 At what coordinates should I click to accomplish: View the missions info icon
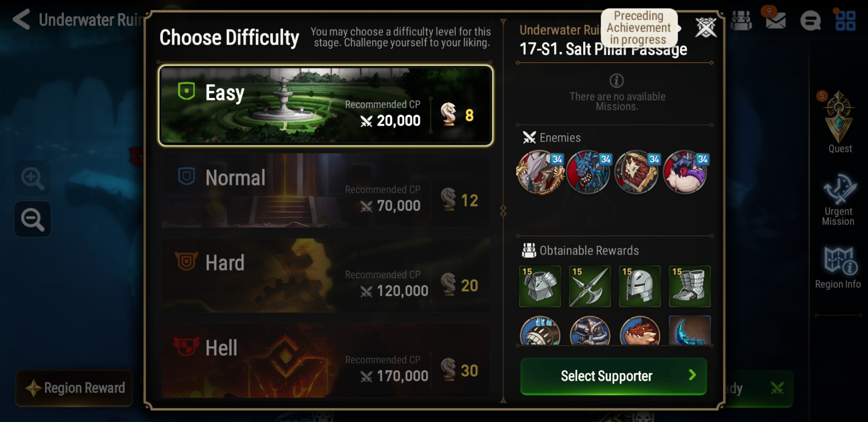[616, 81]
